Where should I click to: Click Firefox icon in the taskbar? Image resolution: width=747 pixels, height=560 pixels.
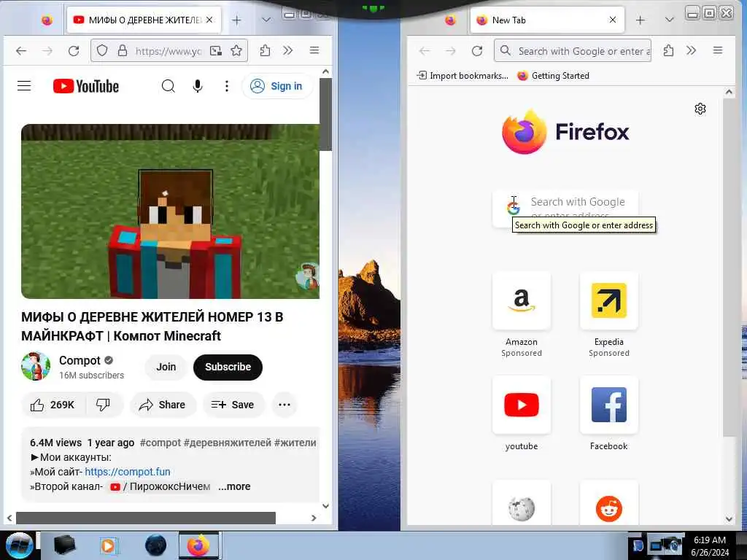(198, 545)
